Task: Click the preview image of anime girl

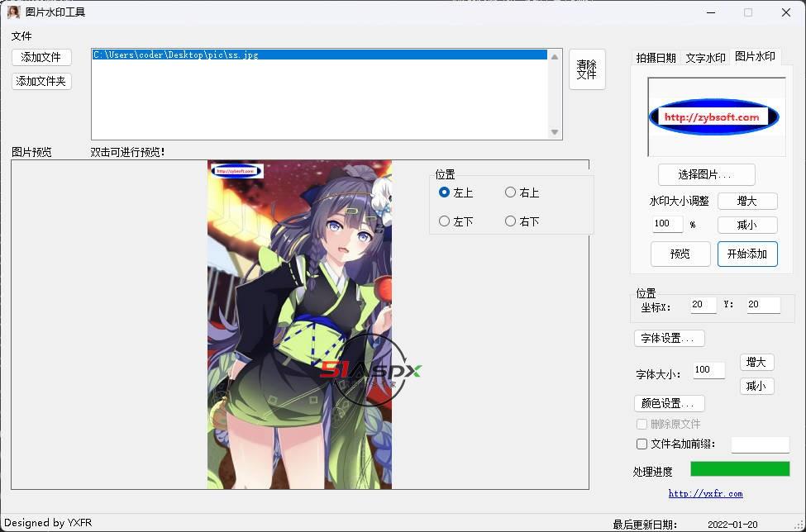Action: (299, 324)
